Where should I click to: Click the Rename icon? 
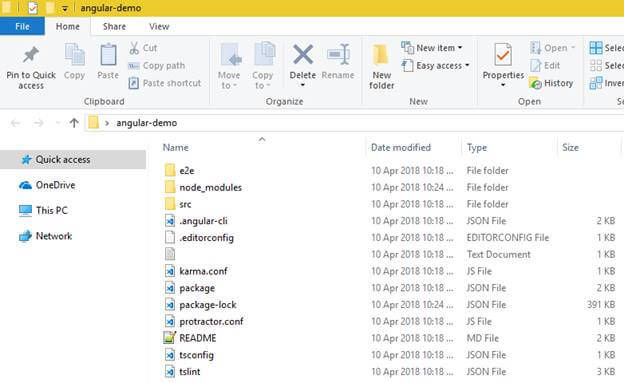(338, 54)
